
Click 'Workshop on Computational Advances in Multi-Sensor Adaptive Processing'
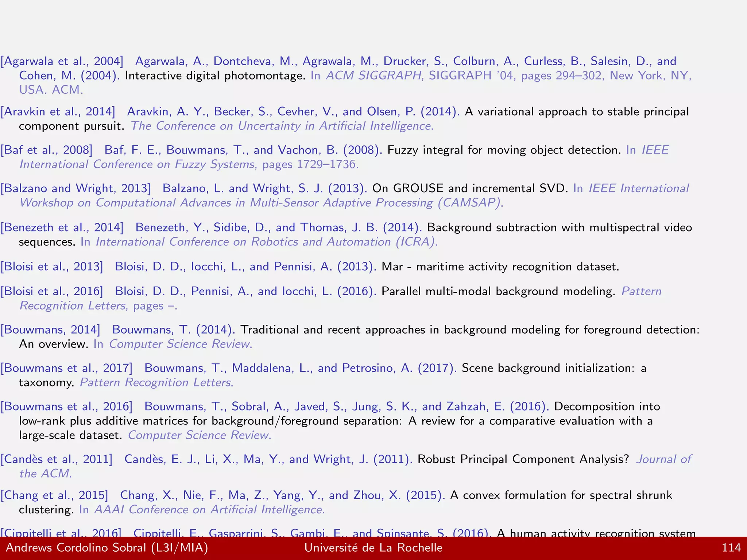pos(226,203)
